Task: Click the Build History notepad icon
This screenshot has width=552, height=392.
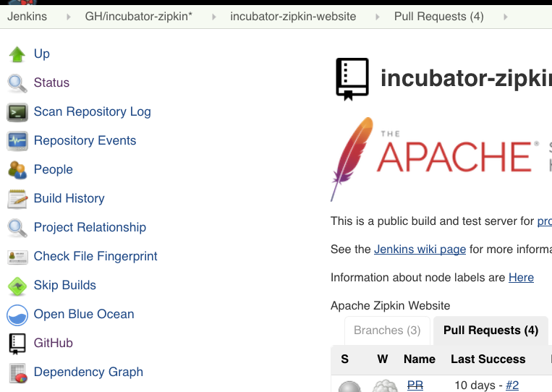Action: tap(17, 199)
